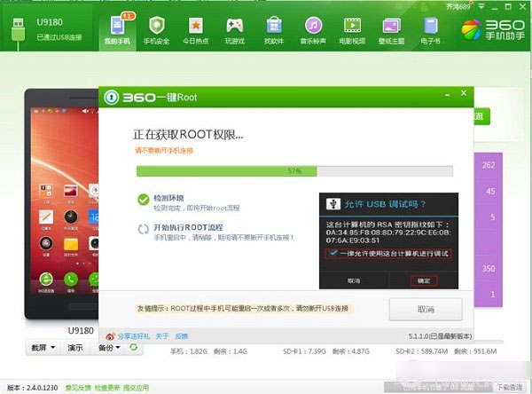Open the 玩游戏 gamepad tab
The height and width of the screenshot is (394, 532).
coord(235,30)
